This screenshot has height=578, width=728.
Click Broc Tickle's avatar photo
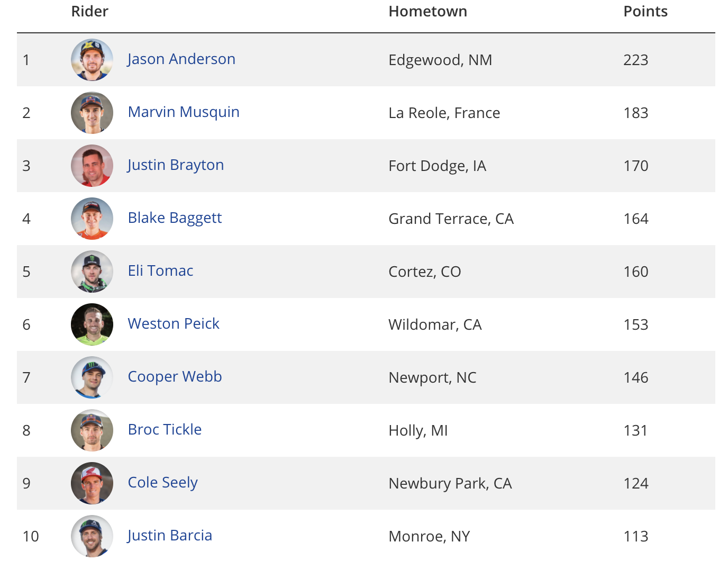coord(92,430)
